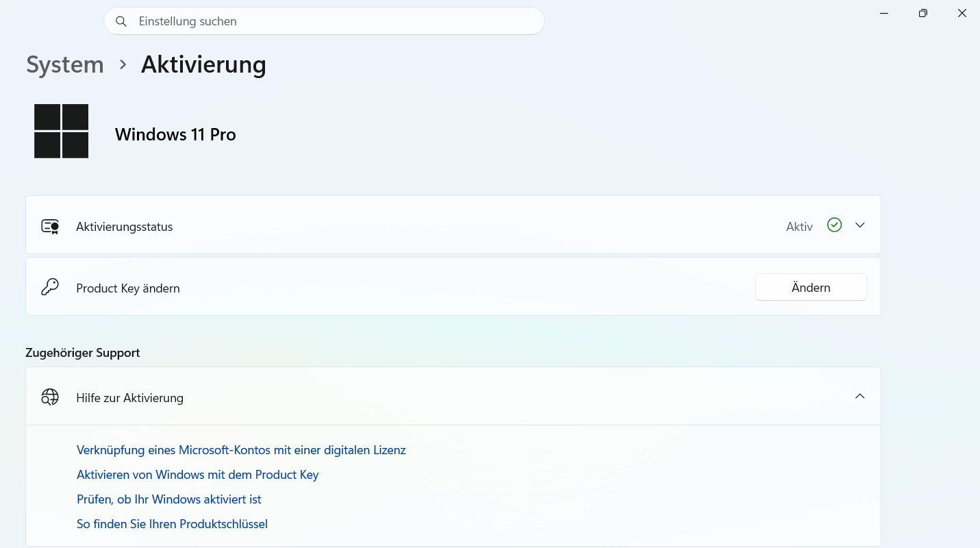Restore down the Settings window

[x=923, y=13]
